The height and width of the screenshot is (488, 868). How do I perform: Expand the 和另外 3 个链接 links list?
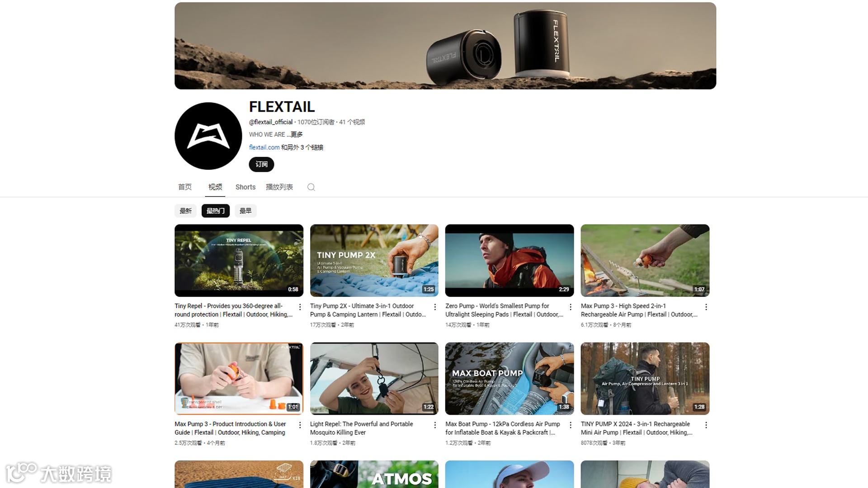point(302,147)
